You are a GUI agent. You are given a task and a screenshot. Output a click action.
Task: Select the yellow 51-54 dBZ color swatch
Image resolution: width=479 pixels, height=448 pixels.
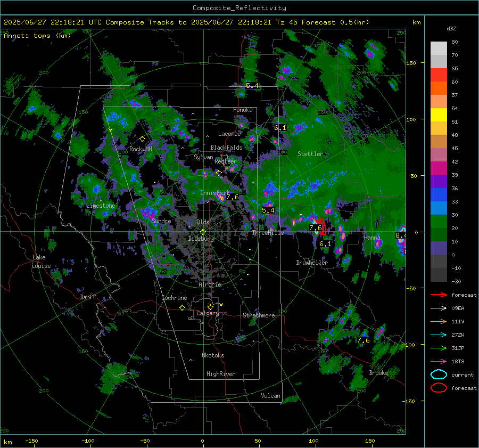[x=439, y=115]
